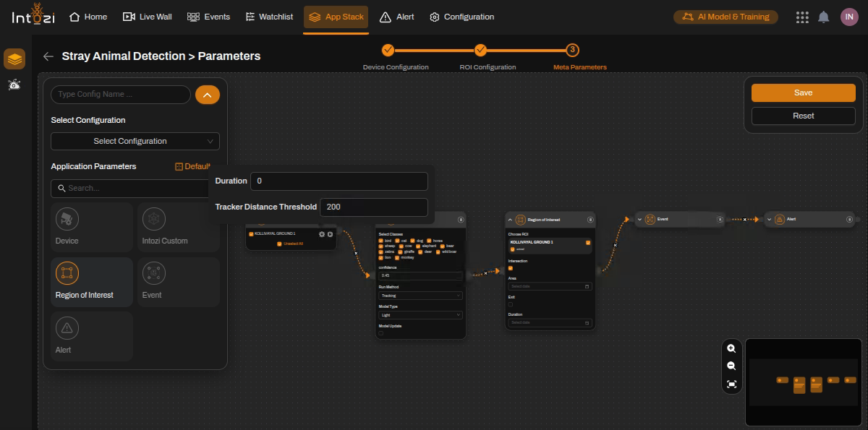The height and width of the screenshot is (430, 868).
Task: Select the Alert parameter tile
Action: (x=92, y=336)
